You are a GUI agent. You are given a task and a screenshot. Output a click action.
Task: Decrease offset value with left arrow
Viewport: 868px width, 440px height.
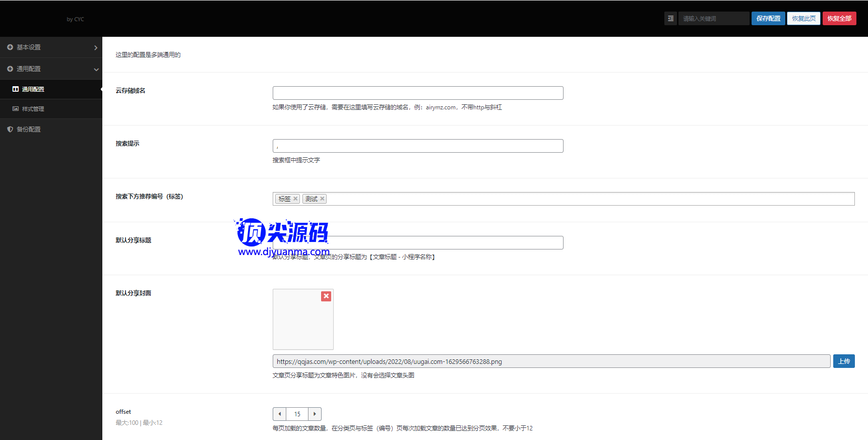[280, 414]
